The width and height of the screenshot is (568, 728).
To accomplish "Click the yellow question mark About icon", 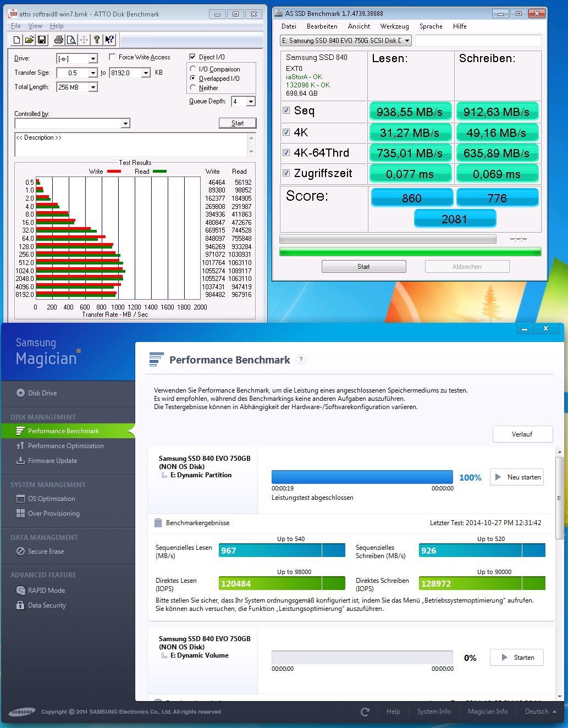I will pos(97,40).
